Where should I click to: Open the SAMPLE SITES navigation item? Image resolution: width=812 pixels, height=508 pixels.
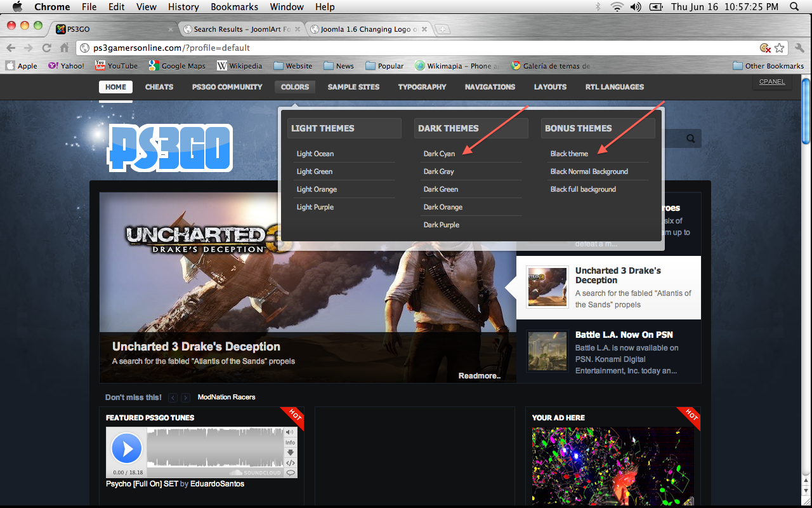click(x=353, y=87)
